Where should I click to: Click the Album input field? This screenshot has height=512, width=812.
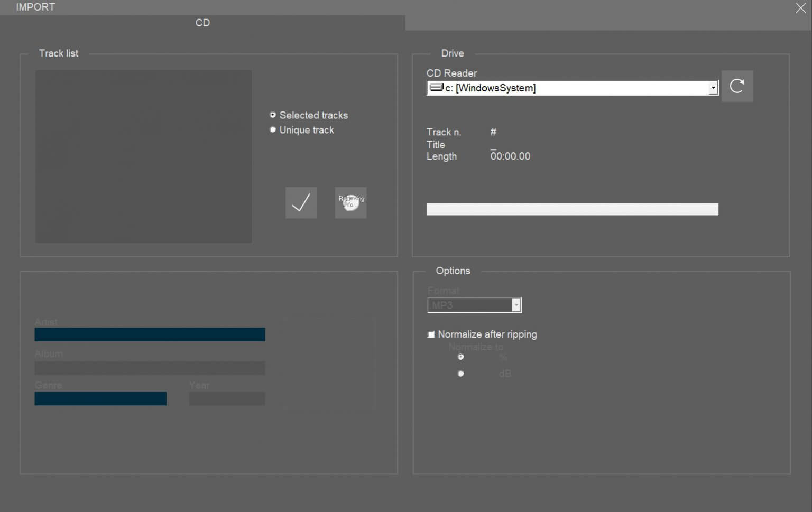[x=150, y=368]
